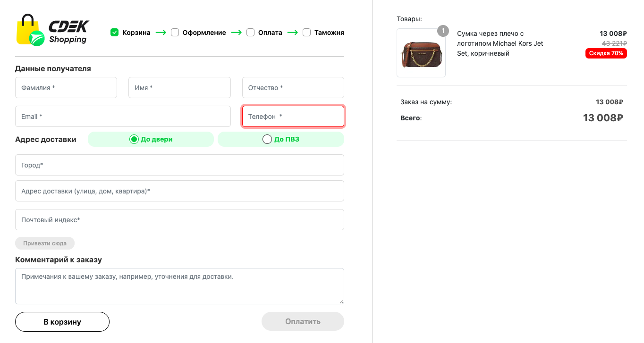Toggle the Оформление step checkbox
This screenshot has width=644, height=343.
(x=175, y=33)
